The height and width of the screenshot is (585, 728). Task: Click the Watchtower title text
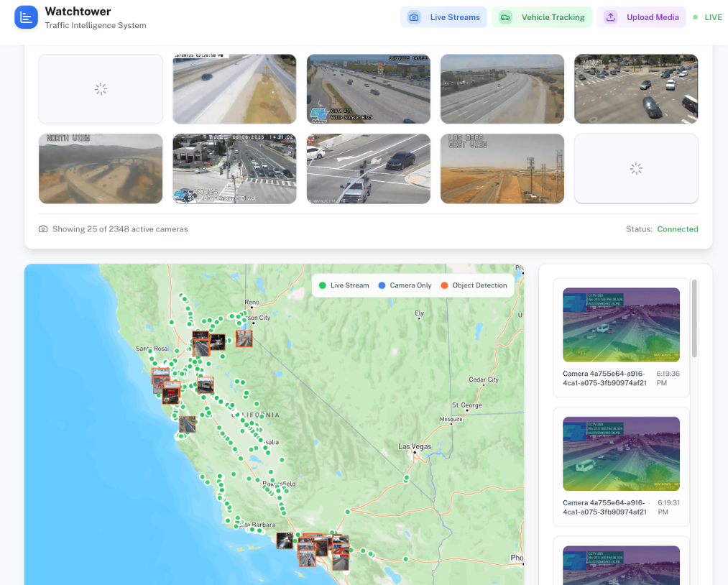click(78, 11)
